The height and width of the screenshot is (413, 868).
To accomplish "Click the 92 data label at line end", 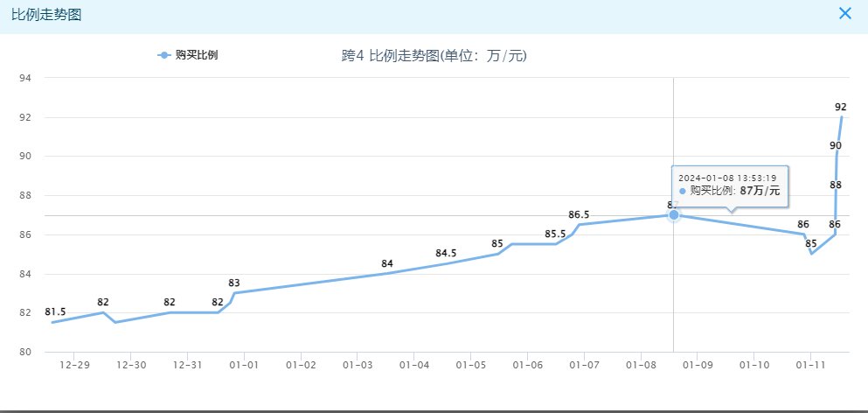I will click(x=841, y=107).
